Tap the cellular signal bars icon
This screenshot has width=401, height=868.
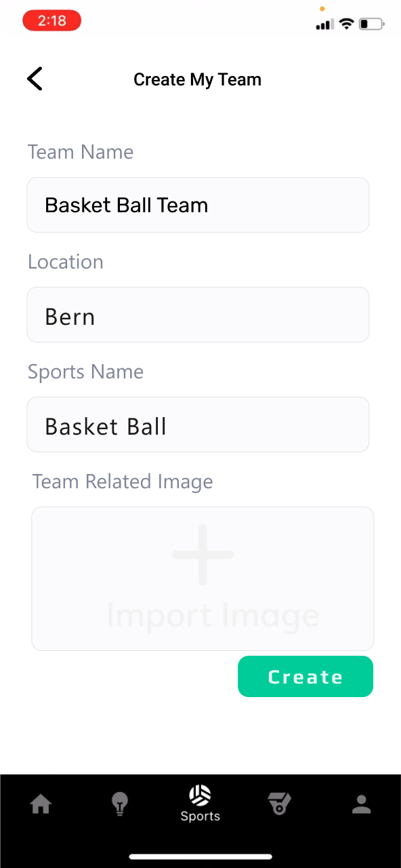[324, 25]
